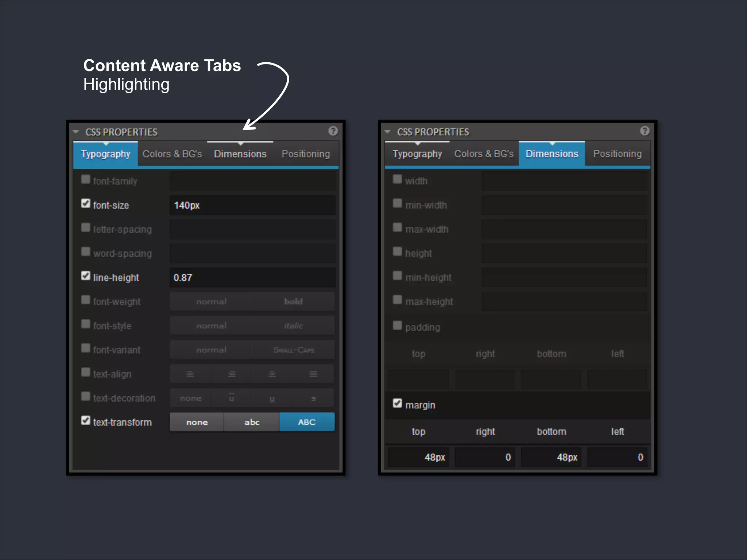Set font-variant to normal
The width and height of the screenshot is (747, 560).
(211, 350)
